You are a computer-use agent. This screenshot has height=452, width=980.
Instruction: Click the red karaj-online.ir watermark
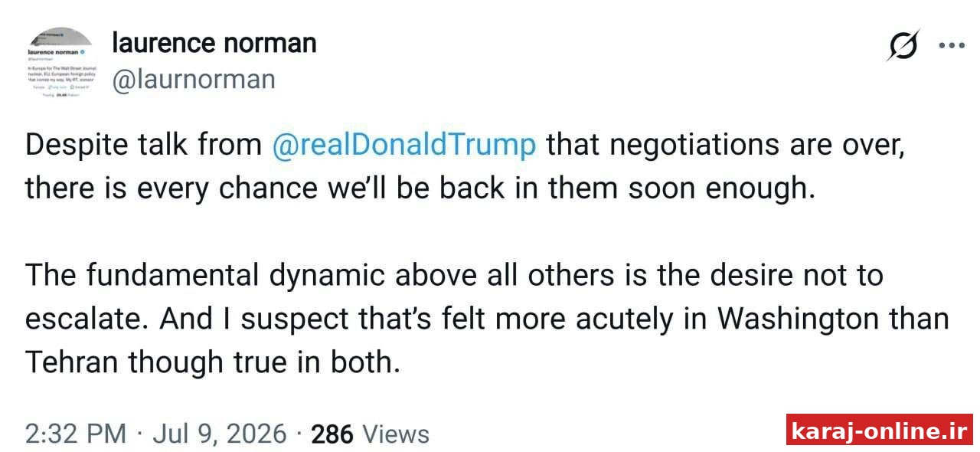pyautogui.click(x=880, y=430)
